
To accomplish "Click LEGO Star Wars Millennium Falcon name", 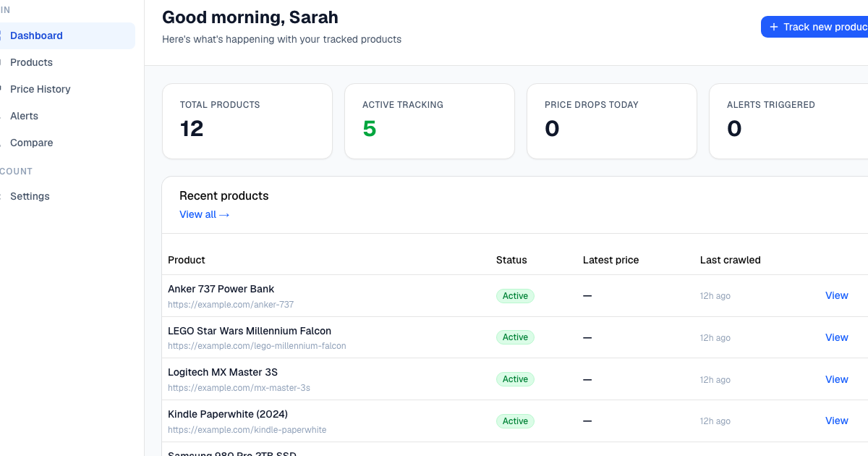I will 250,331.
